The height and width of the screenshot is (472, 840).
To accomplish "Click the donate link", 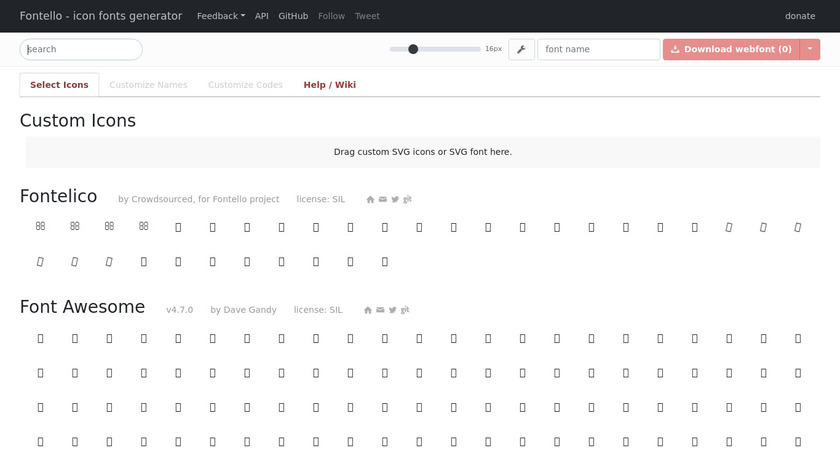I will pyautogui.click(x=800, y=16).
